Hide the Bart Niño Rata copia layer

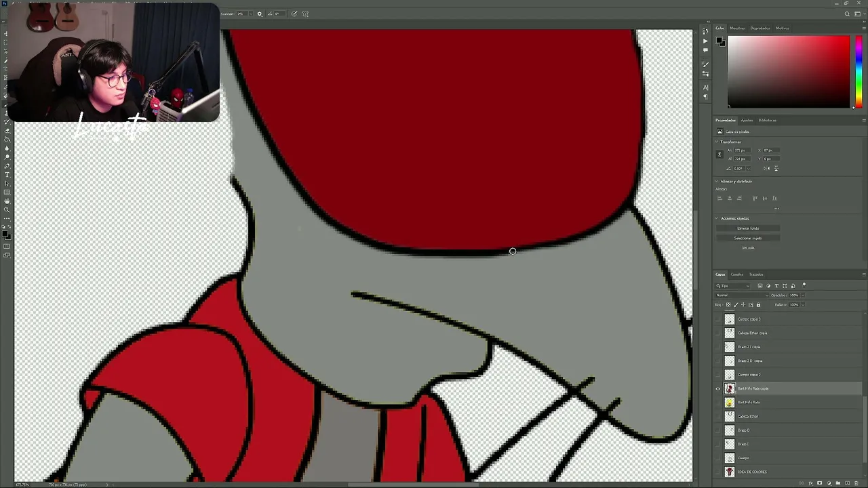point(718,388)
